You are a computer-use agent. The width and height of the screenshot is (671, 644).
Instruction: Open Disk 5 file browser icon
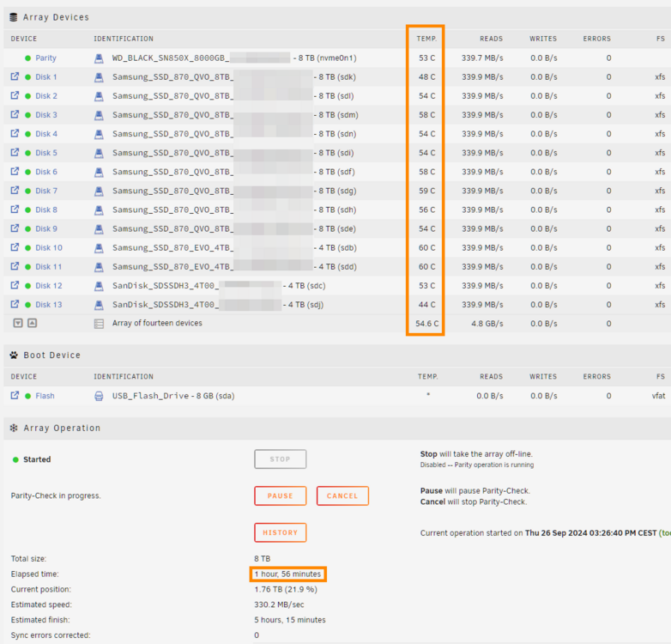15,153
